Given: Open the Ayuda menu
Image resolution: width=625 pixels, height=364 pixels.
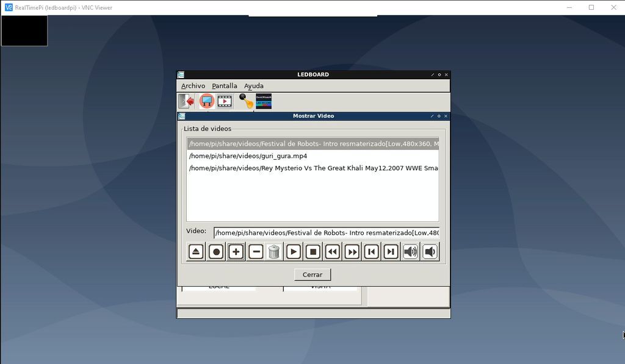Looking at the screenshot, I should [x=253, y=85].
